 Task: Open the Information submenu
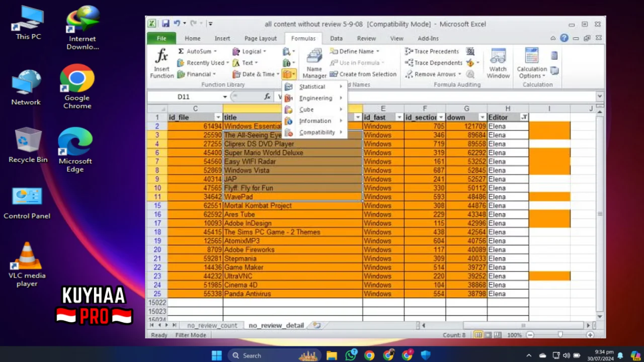315,121
